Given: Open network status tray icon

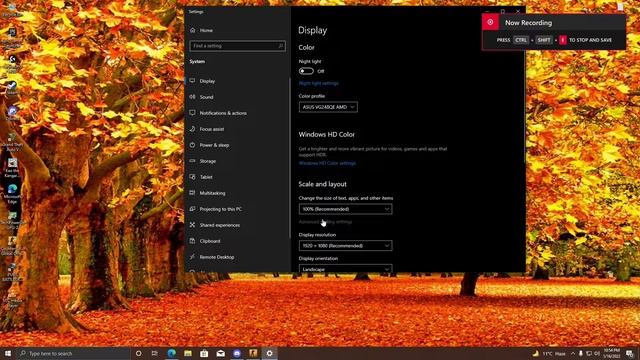Looking at the screenshot, I should 589,353.
